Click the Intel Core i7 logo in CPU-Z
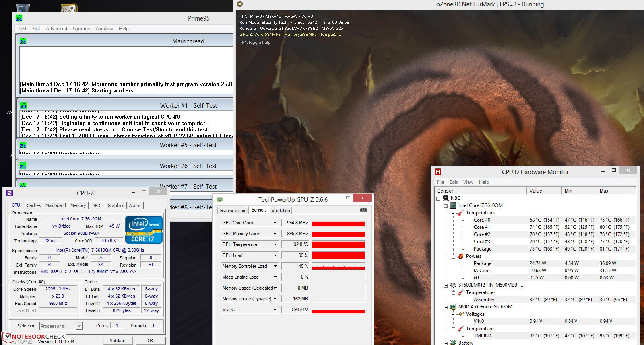Viewport: 644px width, 345px height. pyautogui.click(x=144, y=230)
